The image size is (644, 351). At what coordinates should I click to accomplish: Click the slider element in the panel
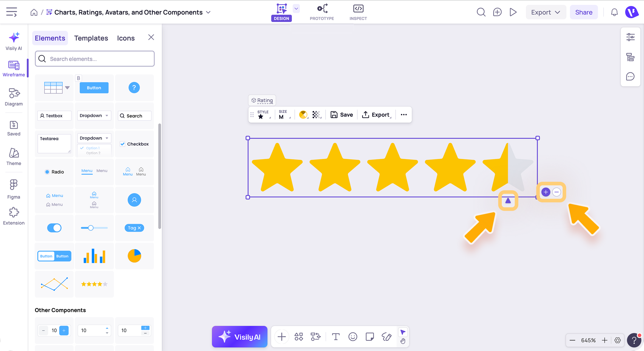pyautogui.click(x=94, y=228)
